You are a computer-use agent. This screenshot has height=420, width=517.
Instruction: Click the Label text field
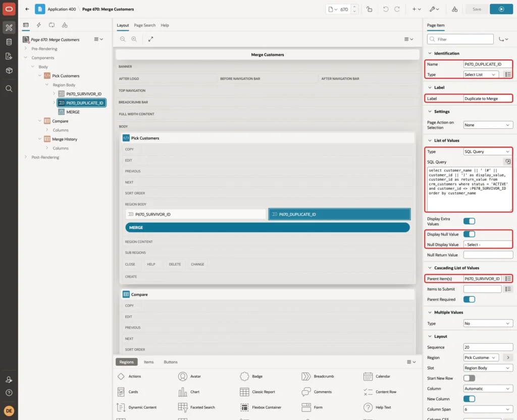[x=488, y=98]
